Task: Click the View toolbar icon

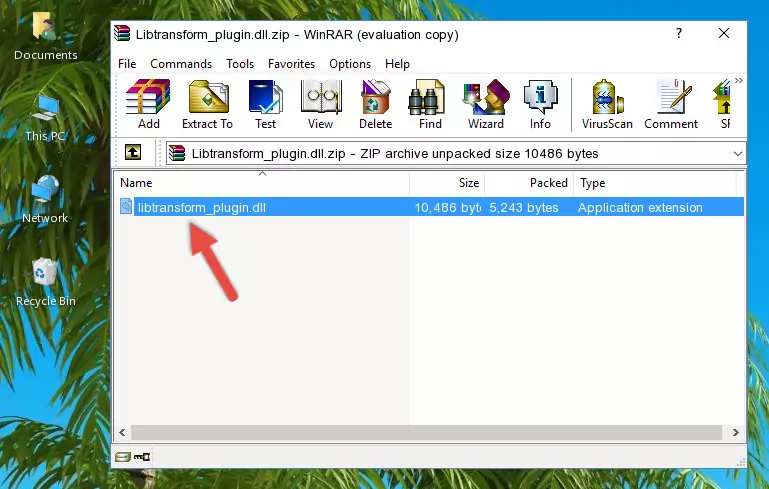Action: coord(321,104)
